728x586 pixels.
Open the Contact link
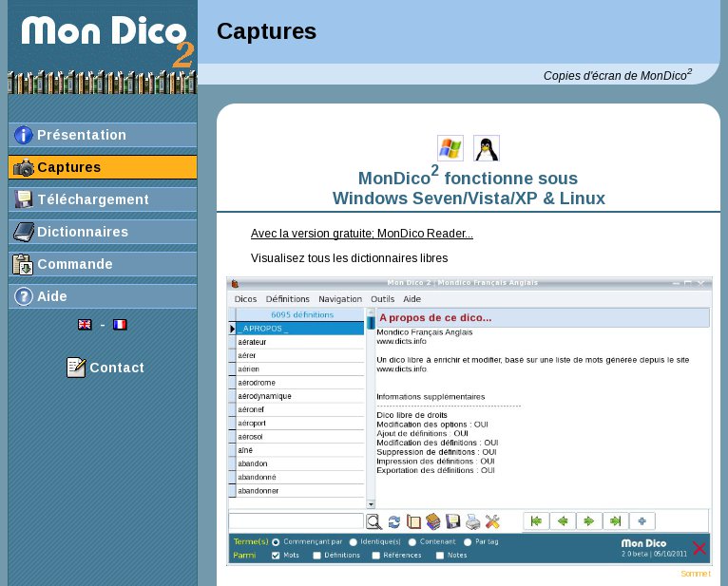pyautogui.click(x=117, y=368)
